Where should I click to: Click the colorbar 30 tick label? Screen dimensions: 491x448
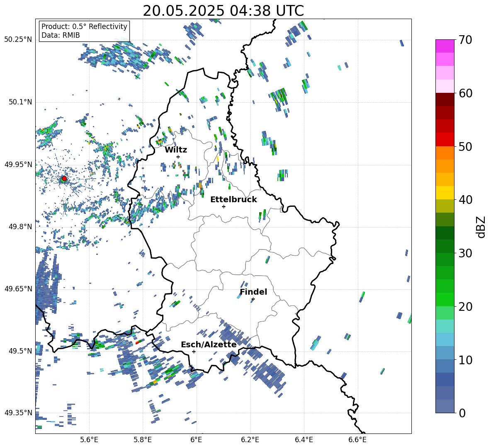click(x=465, y=253)
